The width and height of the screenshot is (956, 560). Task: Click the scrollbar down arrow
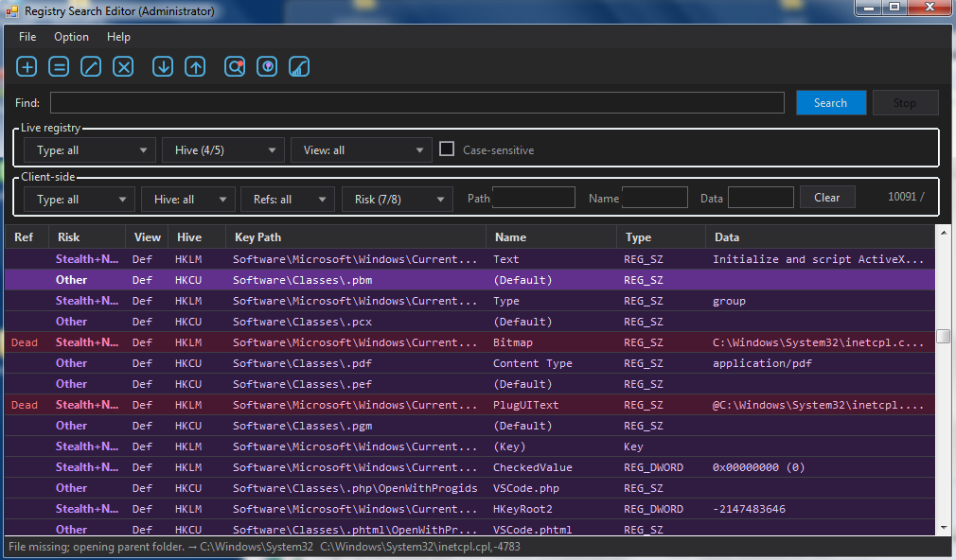(x=943, y=528)
